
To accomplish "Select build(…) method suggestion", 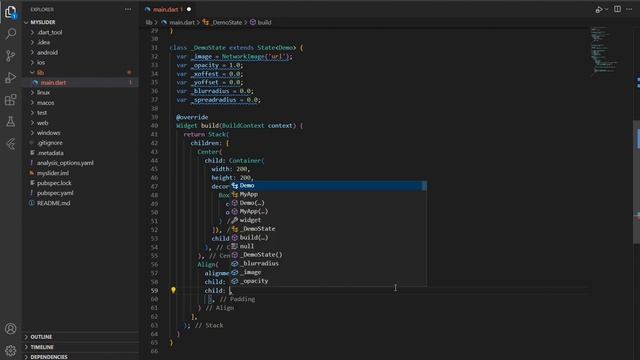I will [x=327, y=238].
